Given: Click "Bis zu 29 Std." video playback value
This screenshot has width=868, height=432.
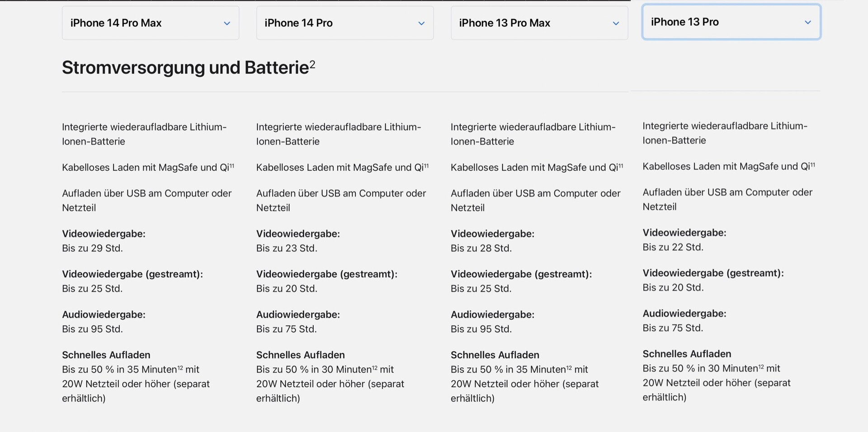Looking at the screenshot, I should point(92,248).
